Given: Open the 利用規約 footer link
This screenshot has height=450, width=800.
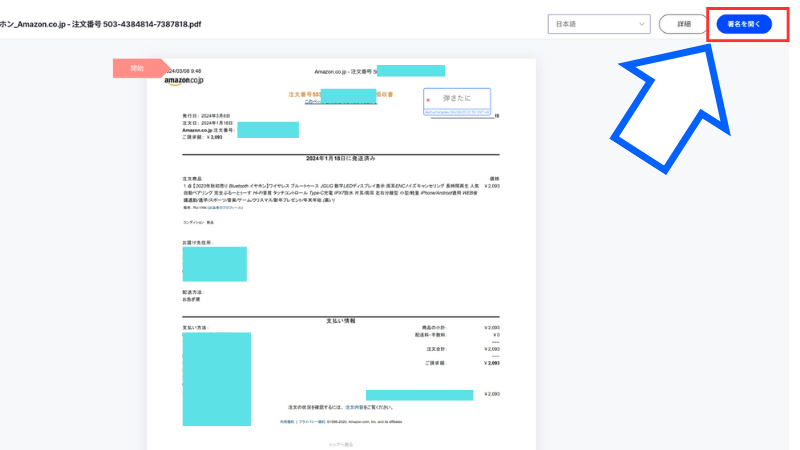Looking at the screenshot, I should click(x=287, y=422).
